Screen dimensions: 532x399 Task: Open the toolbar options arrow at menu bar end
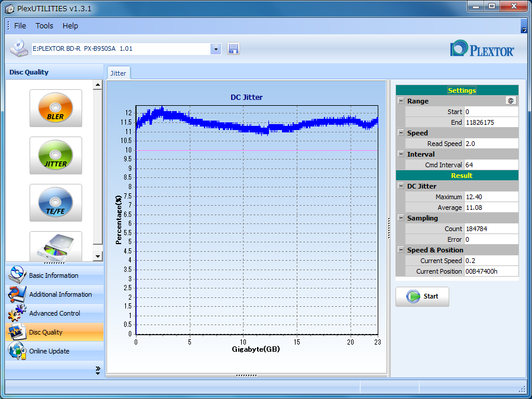(x=524, y=26)
